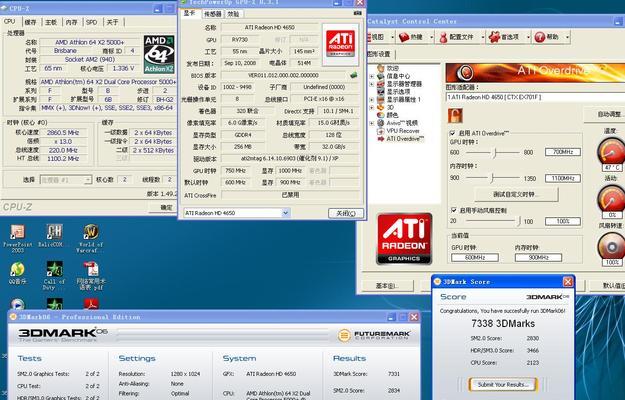Click Windows Media Player desktop icon
625x400 pixels.
[x=17, y=304]
